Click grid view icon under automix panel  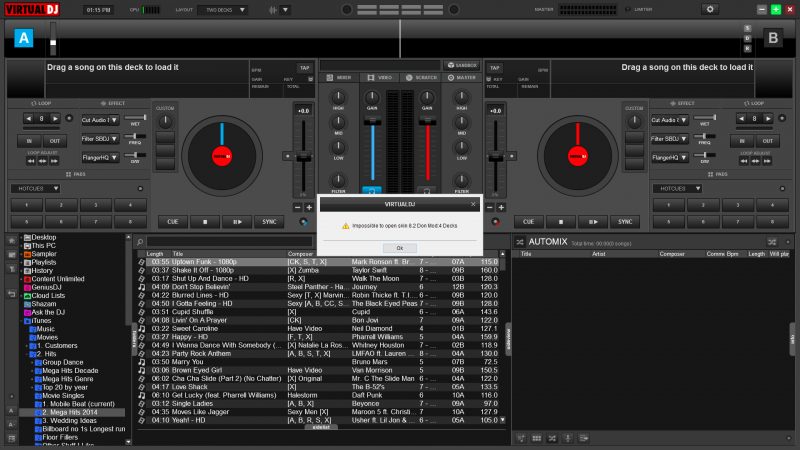(536, 438)
